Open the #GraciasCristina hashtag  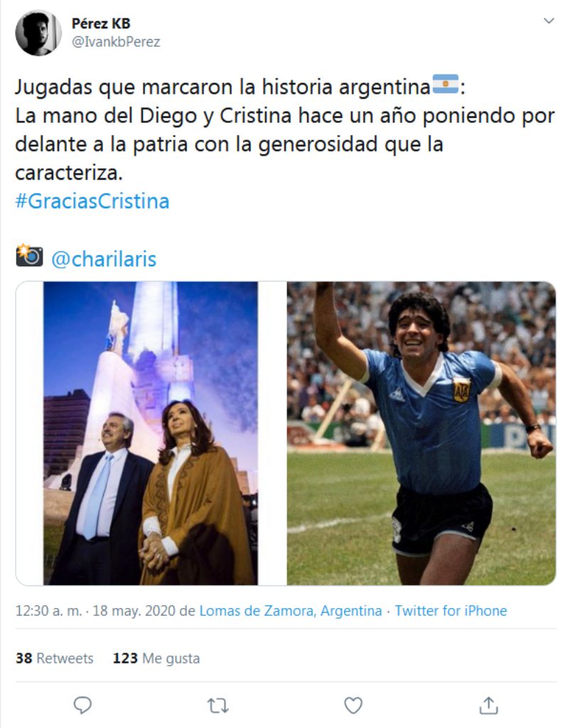[92, 202]
